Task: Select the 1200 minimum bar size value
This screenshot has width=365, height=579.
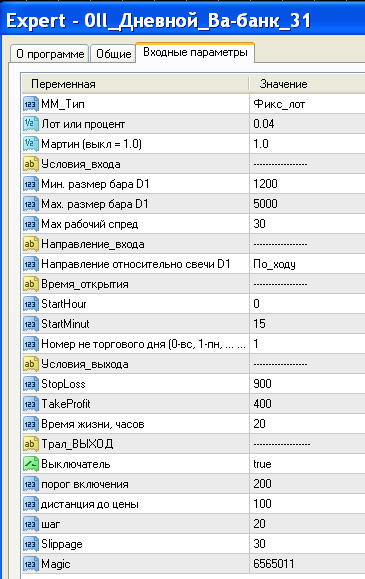Action: [265, 184]
